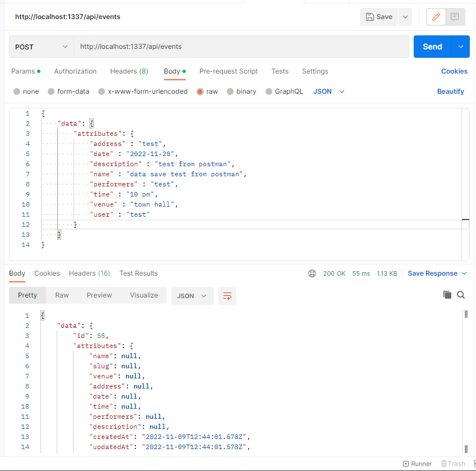
Task: Open the POST method dropdown
Action: [x=41, y=47]
